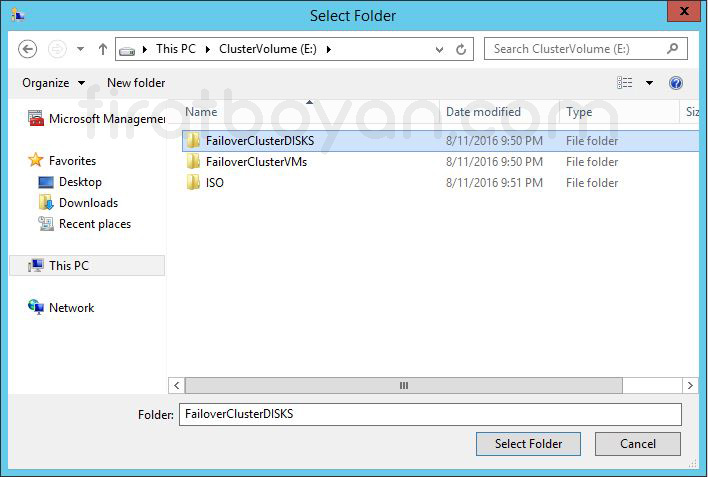Click the This PC computer icon
Image resolution: width=708 pixels, height=477 pixels.
(36, 266)
